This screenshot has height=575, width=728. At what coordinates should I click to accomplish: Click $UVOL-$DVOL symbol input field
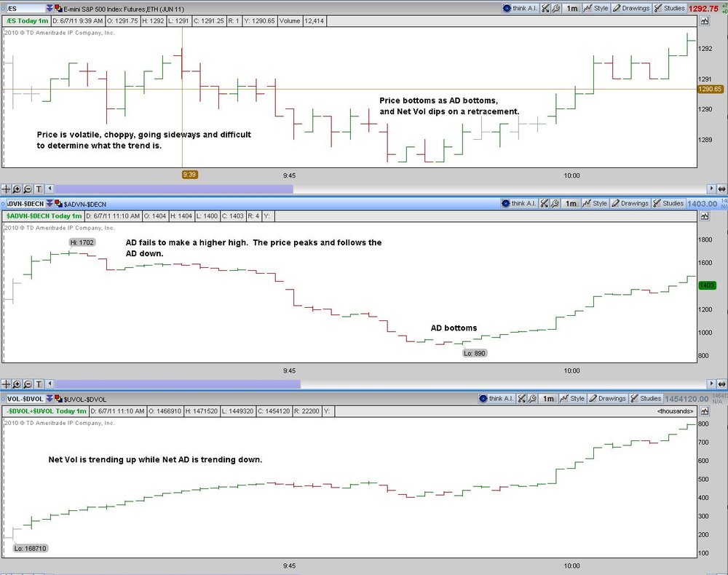point(26,399)
